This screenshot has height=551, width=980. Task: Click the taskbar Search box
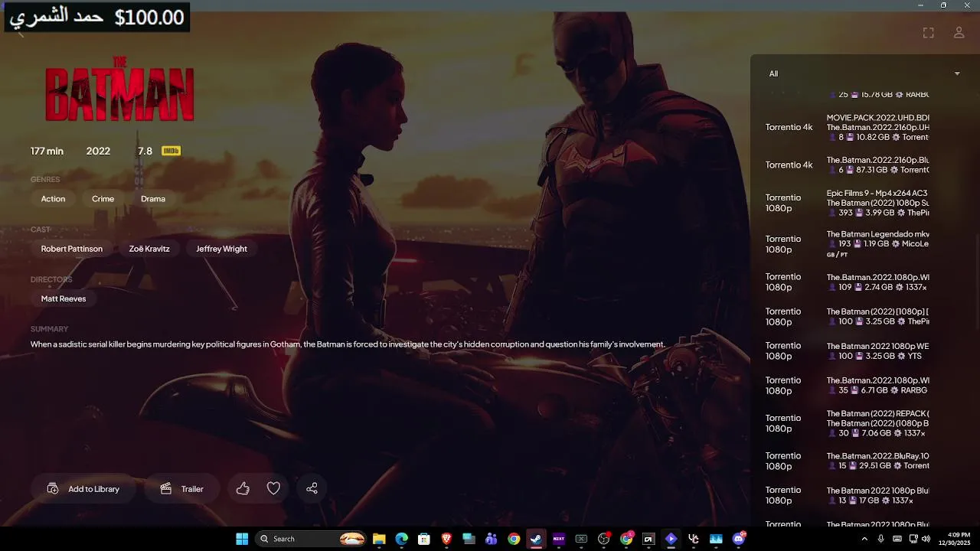pos(311,539)
